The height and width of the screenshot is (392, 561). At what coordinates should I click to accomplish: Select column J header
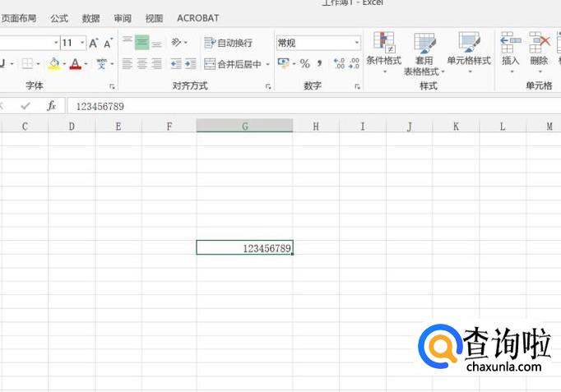410,126
